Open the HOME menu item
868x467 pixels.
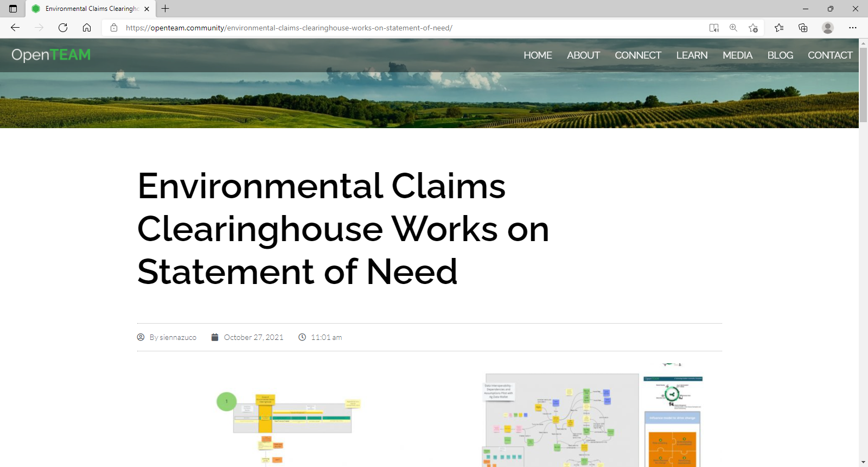click(x=538, y=55)
